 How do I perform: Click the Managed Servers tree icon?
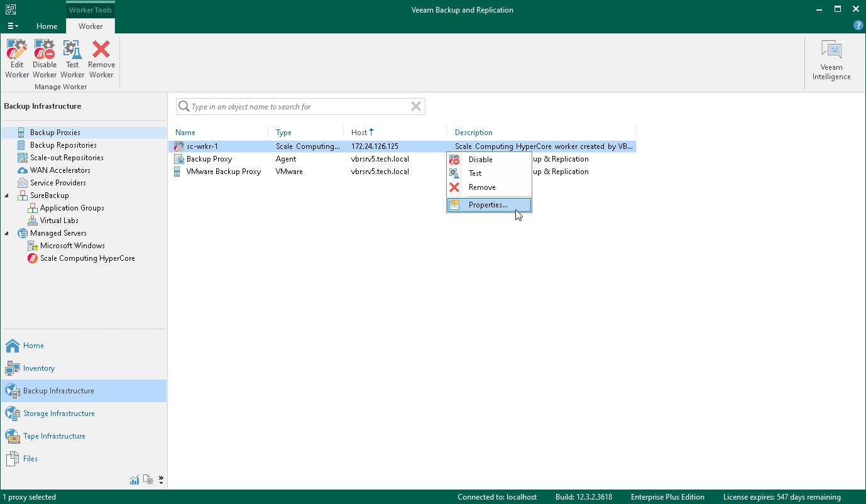coord(22,233)
